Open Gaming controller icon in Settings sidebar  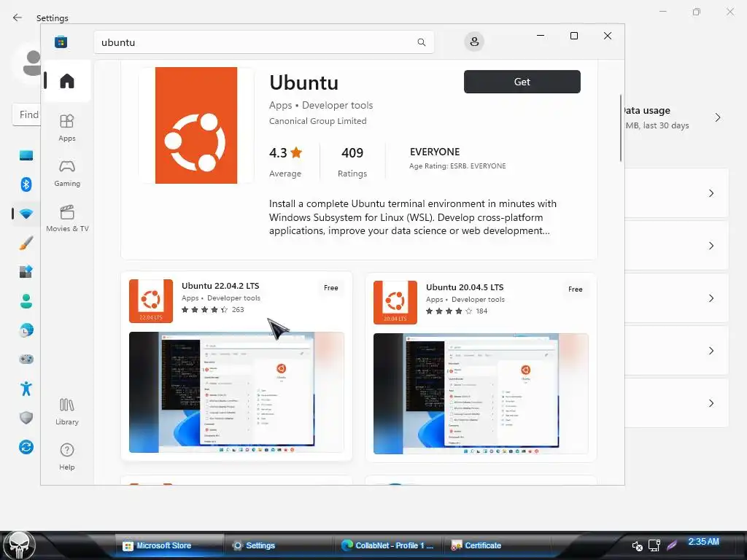click(26, 359)
